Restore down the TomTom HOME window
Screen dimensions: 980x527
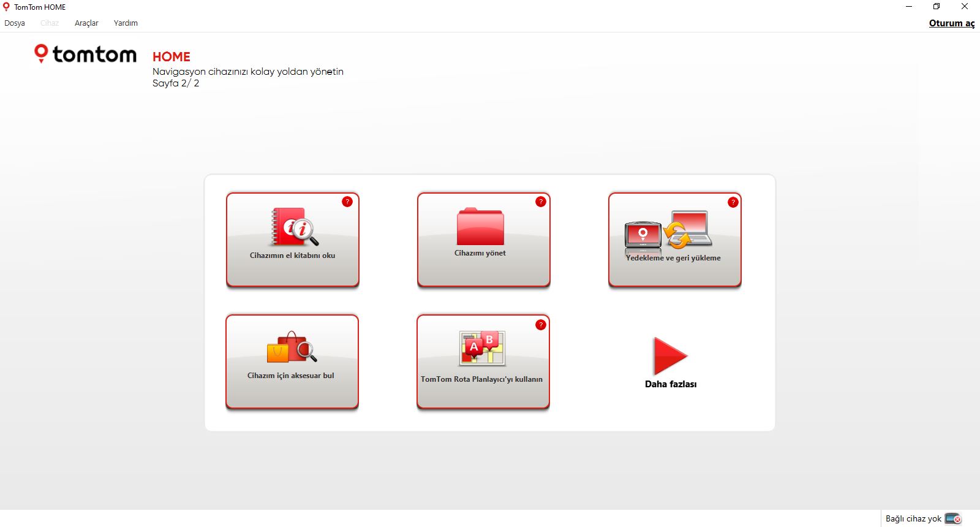tap(937, 7)
